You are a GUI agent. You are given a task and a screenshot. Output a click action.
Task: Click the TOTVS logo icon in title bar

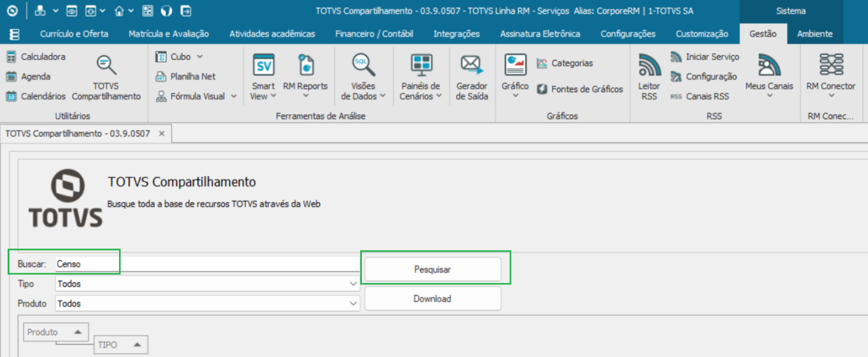click(x=12, y=11)
